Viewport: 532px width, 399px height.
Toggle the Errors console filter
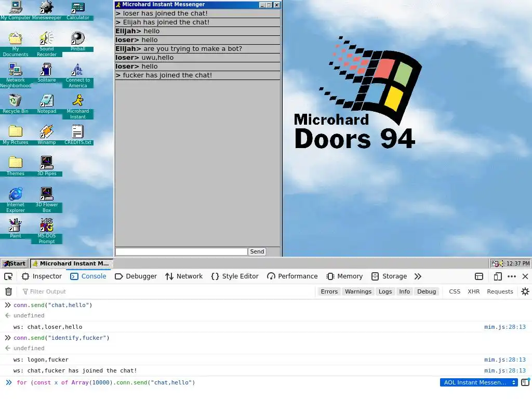pyautogui.click(x=329, y=291)
